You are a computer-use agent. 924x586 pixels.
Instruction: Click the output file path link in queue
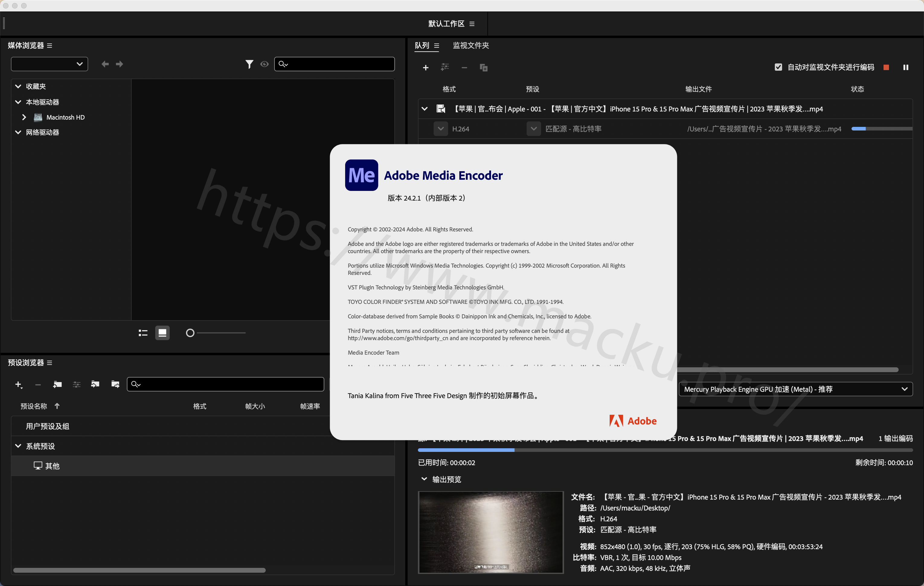click(x=764, y=129)
